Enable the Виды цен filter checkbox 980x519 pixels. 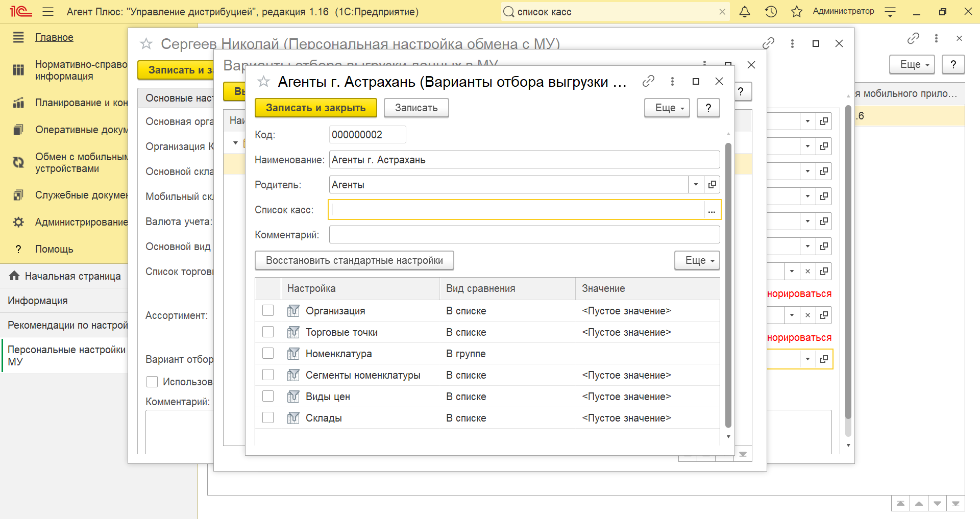(x=268, y=396)
